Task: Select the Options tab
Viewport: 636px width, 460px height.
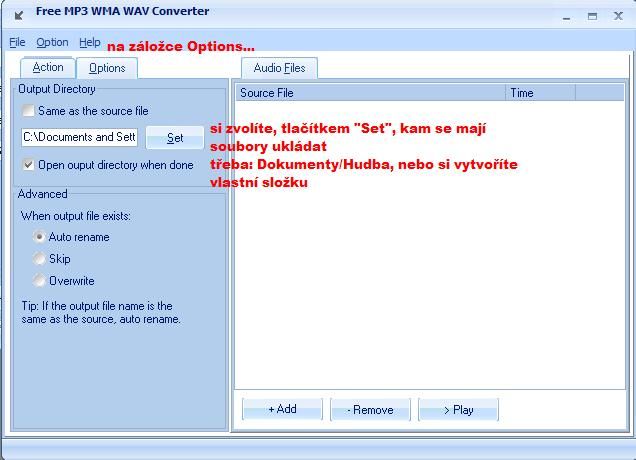Action: click(107, 68)
